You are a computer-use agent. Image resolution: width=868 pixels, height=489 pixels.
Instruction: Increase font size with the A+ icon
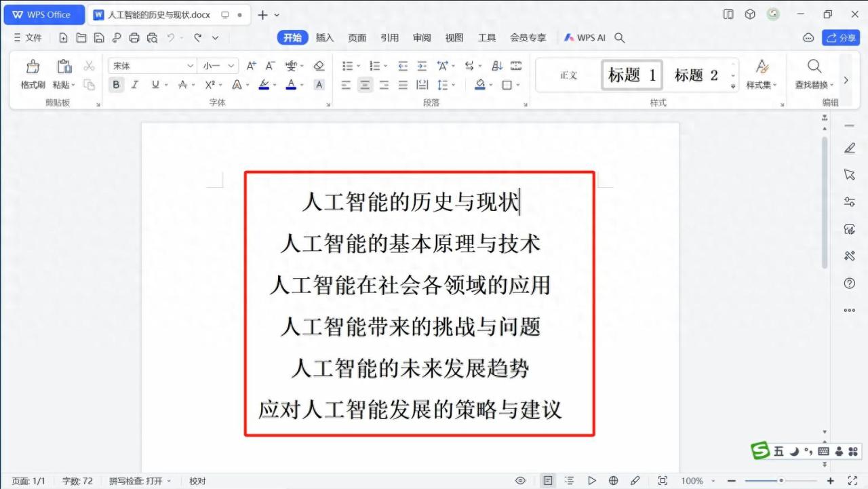pyautogui.click(x=251, y=66)
